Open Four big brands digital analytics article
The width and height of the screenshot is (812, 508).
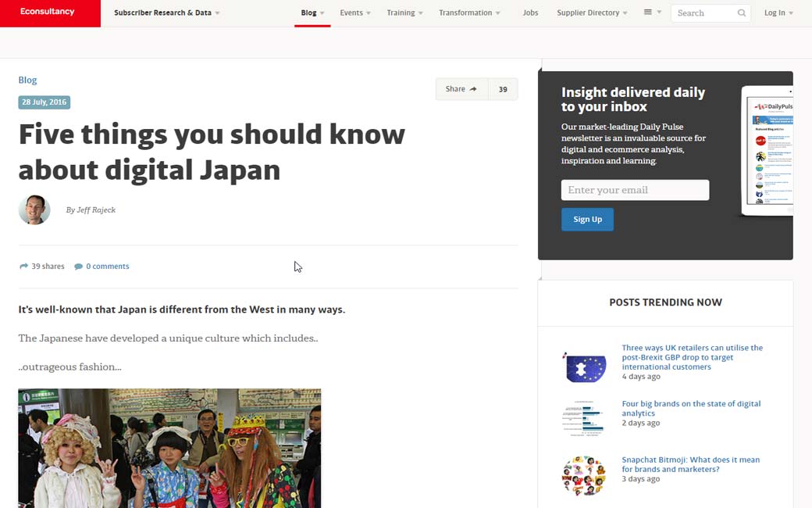690,408
